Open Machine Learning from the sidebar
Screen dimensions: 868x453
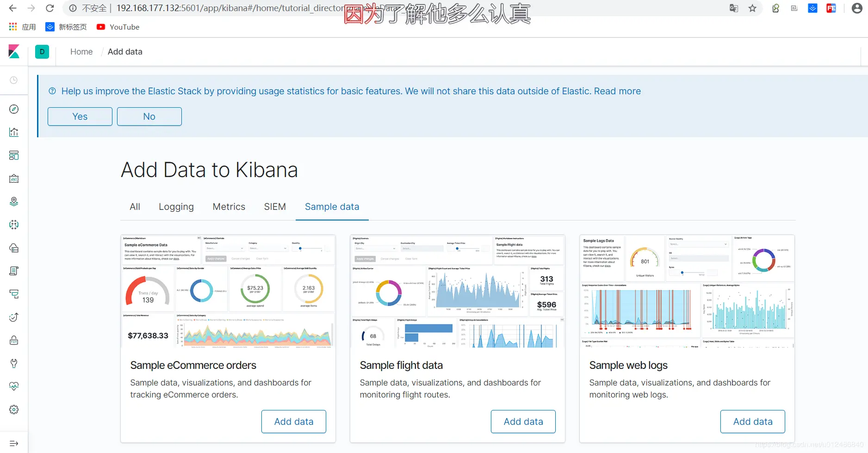coord(14,225)
